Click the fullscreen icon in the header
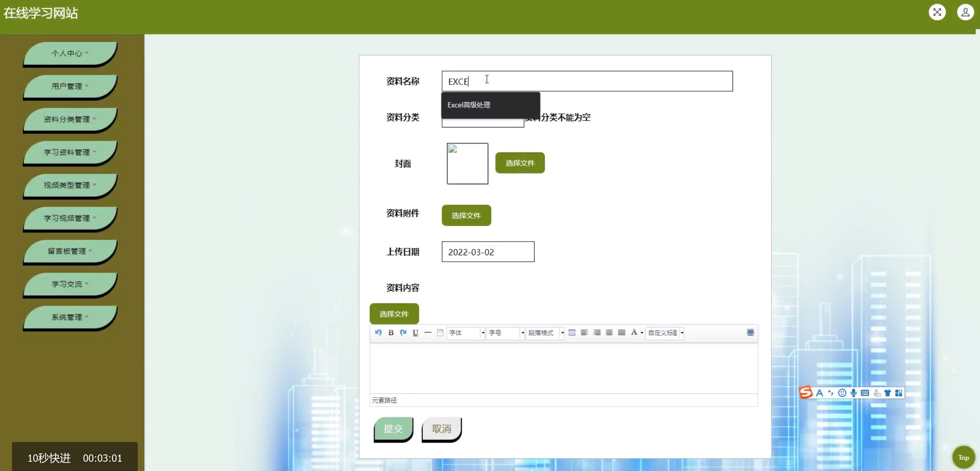 (937, 12)
